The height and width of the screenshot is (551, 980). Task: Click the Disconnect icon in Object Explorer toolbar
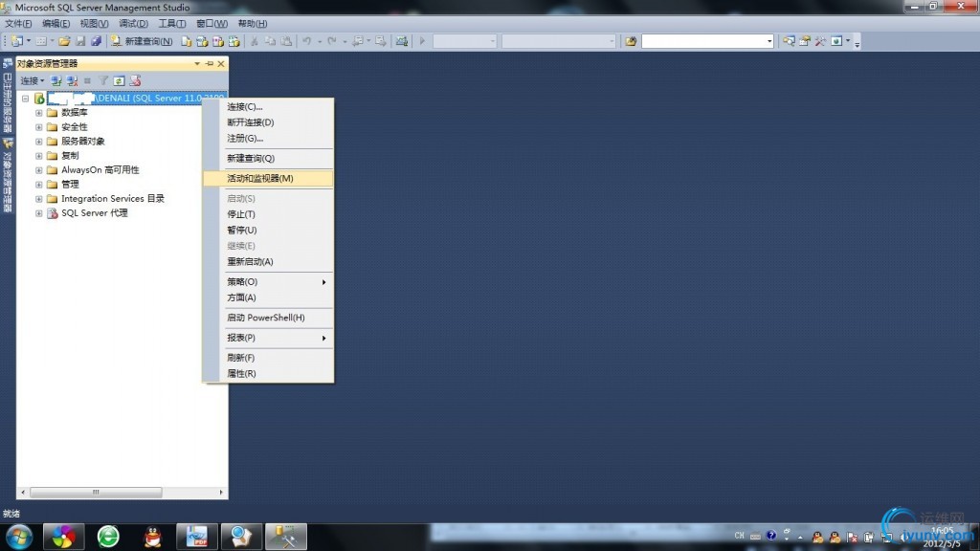click(x=72, y=81)
